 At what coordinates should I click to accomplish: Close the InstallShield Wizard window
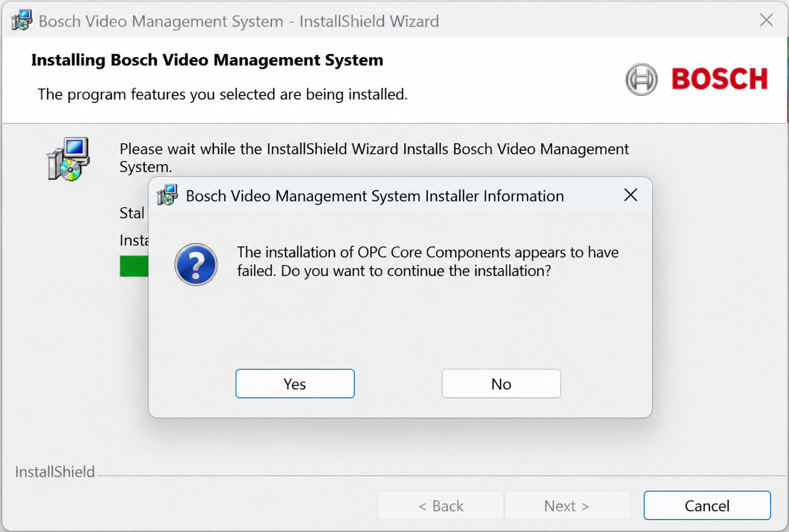[x=766, y=20]
